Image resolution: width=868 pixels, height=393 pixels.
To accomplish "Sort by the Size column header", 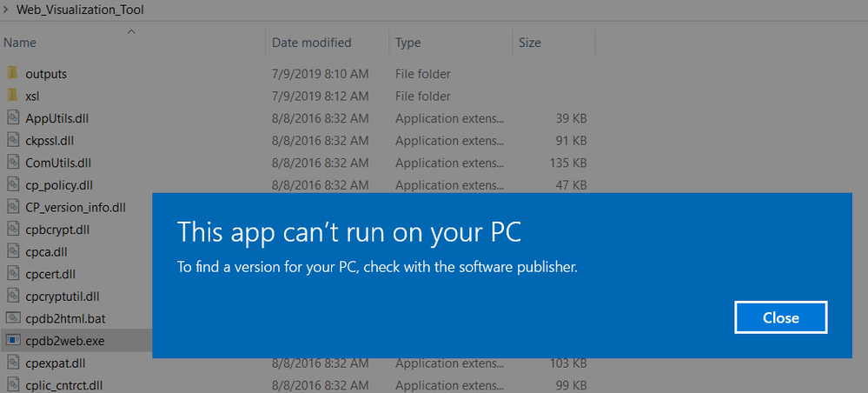I will (529, 43).
